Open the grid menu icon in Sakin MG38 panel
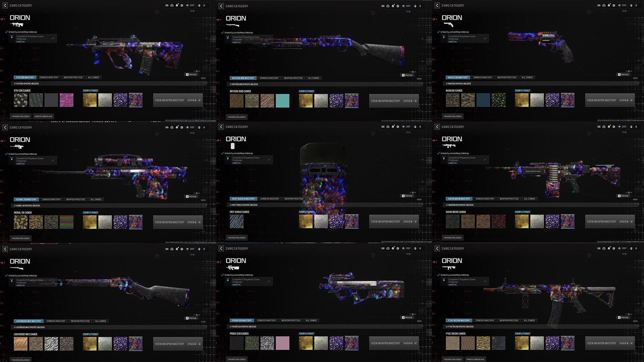 point(599,127)
